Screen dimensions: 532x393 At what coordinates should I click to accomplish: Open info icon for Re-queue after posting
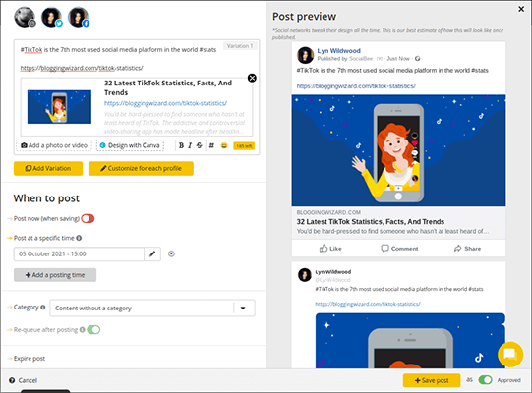82,329
